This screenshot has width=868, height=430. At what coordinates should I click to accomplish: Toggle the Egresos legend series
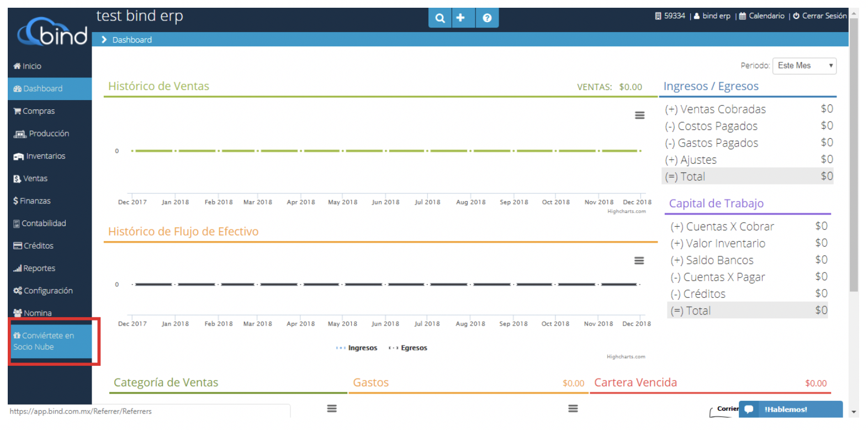[x=408, y=348]
